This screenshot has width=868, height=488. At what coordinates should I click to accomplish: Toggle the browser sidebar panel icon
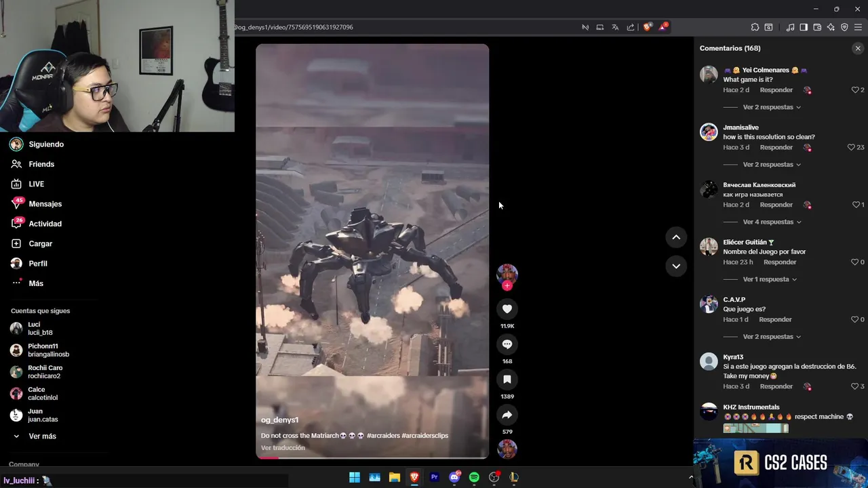point(804,27)
